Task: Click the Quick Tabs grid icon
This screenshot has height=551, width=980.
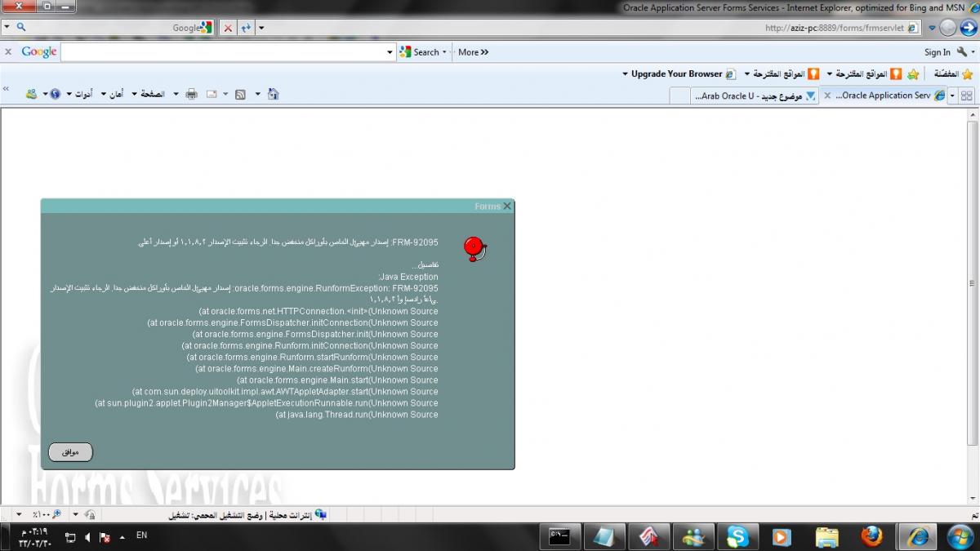Action: [967, 96]
